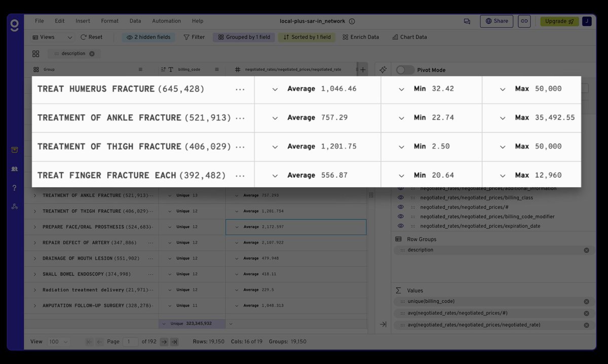The width and height of the screenshot is (608, 364).
Task: Open the Format menu
Action: click(109, 21)
